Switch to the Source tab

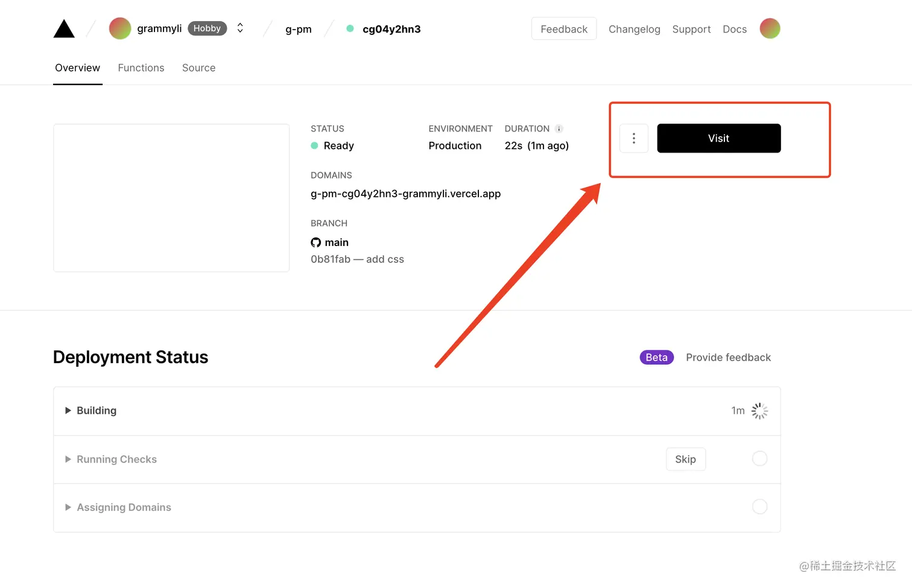pyautogui.click(x=198, y=68)
